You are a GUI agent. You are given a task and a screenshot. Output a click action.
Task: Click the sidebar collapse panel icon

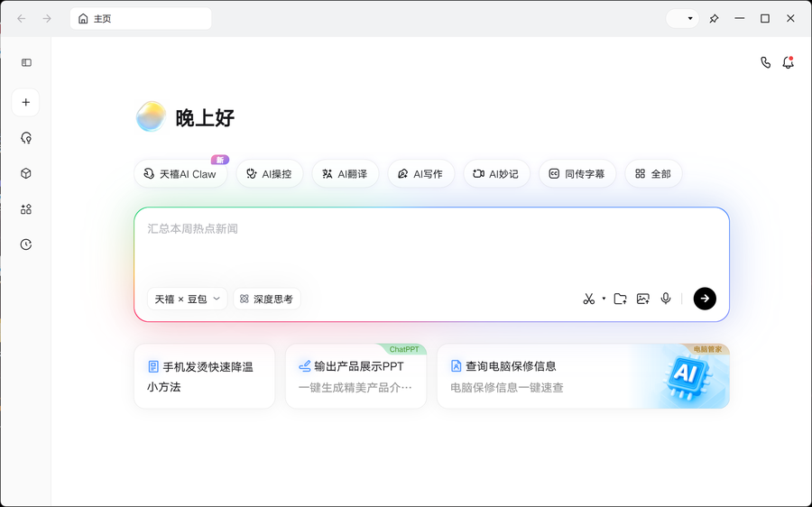(x=26, y=63)
